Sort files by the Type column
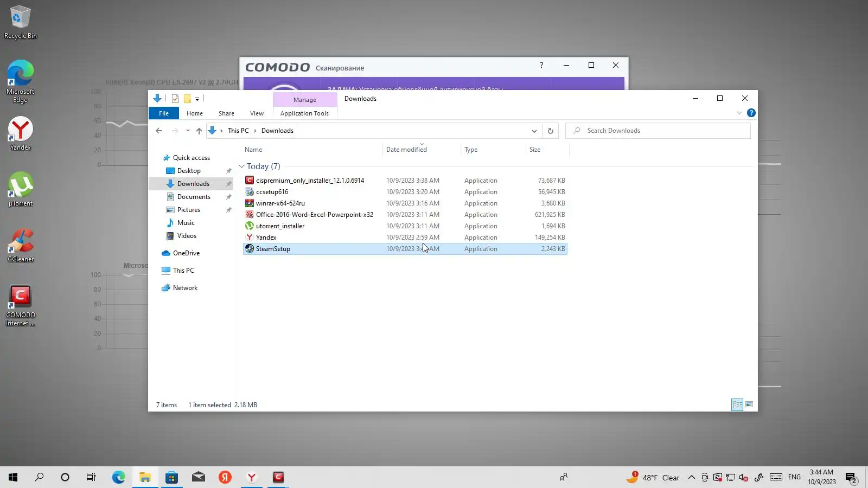868x488 pixels. click(x=471, y=150)
